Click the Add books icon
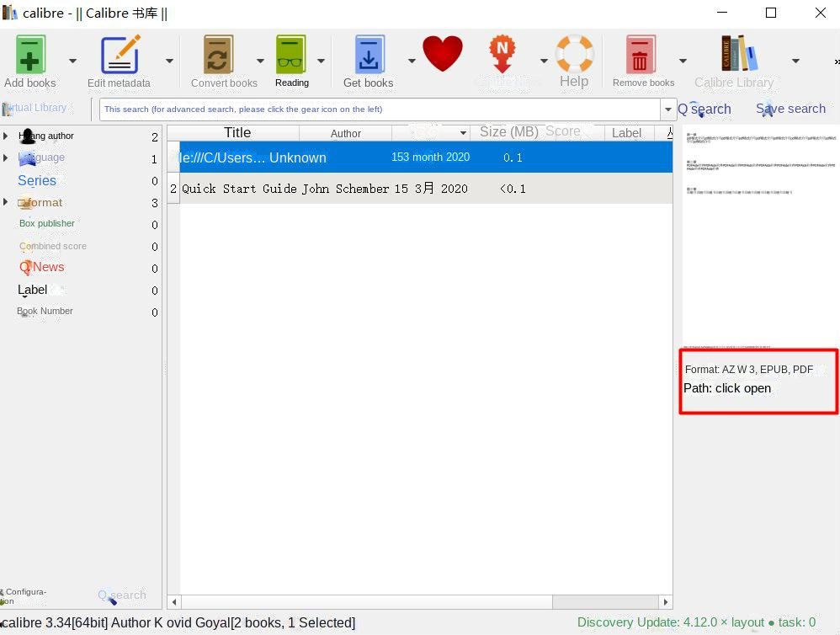 (29, 53)
